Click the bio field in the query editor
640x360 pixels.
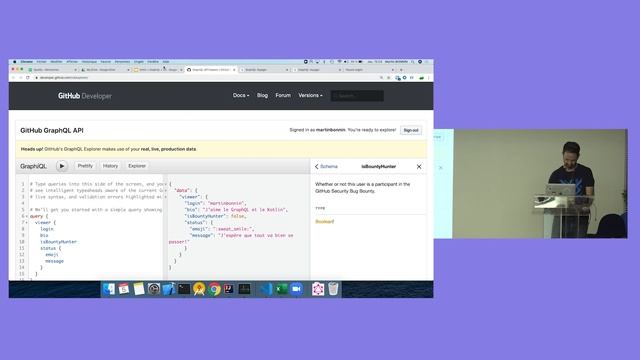click(x=44, y=236)
